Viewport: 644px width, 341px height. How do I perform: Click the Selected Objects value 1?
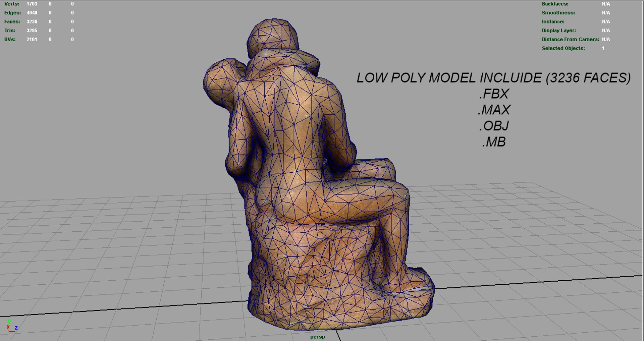click(x=603, y=48)
